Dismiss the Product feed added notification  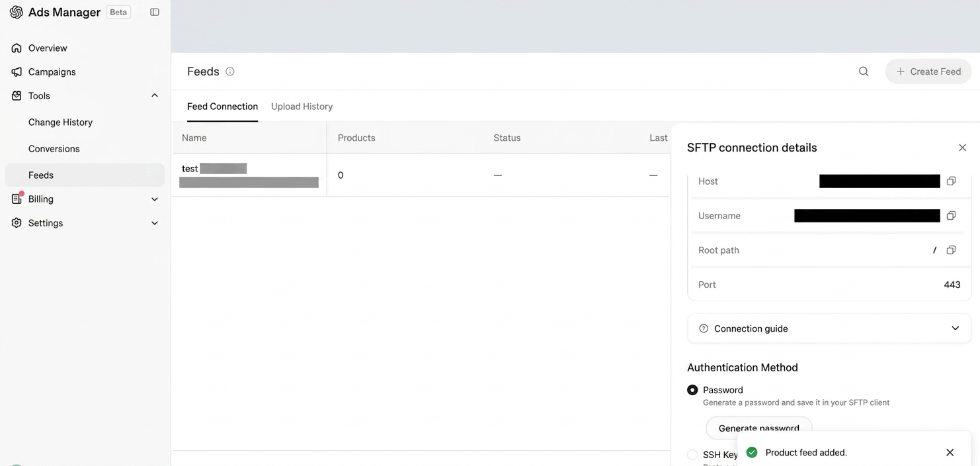[950, 453]
